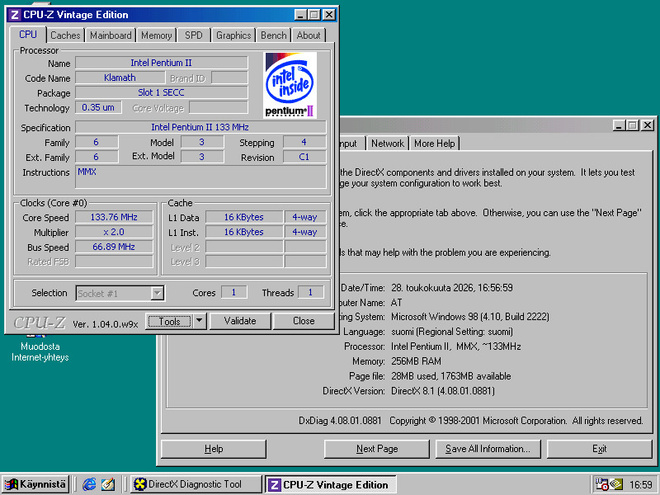The image size is (660, 495).
Task: Click the CPU-Z title bar icon
Action: 15,15
